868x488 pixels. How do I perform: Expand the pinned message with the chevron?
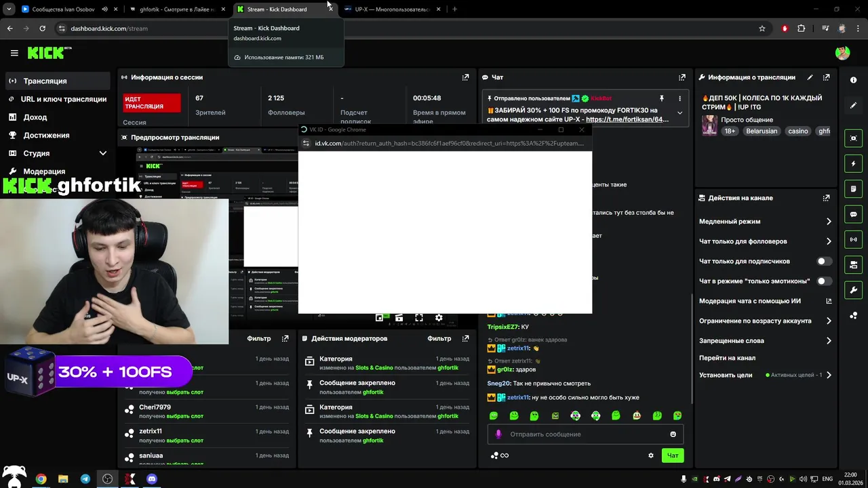click(680, 113)
